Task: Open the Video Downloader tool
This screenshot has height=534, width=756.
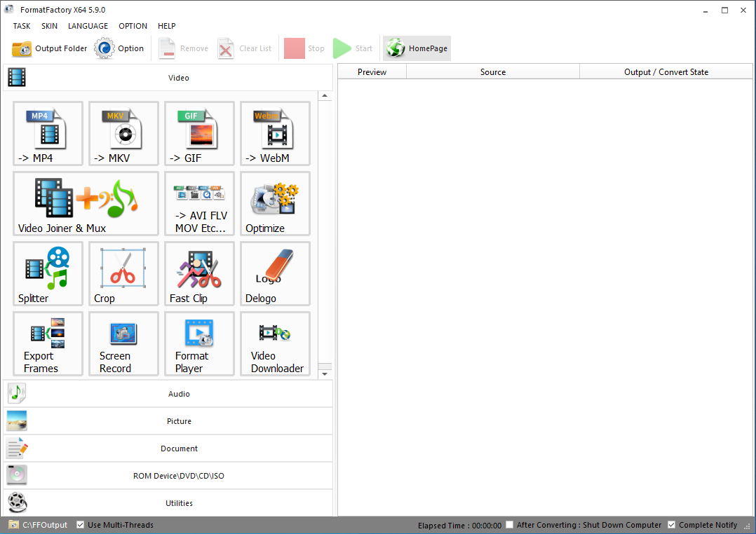Action: [x=275, y=343]
